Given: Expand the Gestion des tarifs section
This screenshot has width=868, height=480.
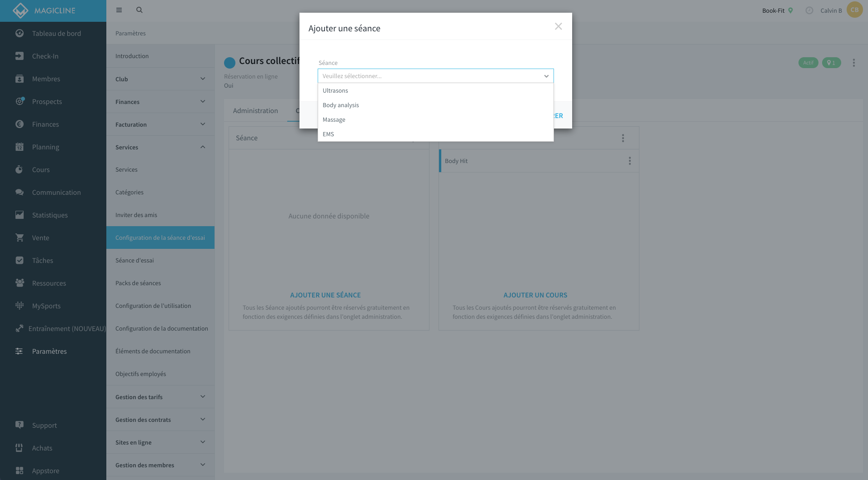Looking at the screenshot, I should (x=160, y=397).
